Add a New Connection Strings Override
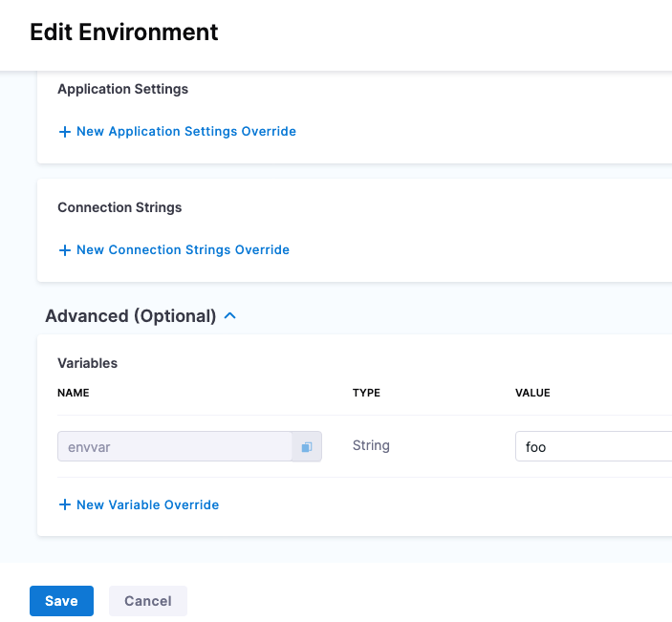This screenshot has height=622, width=672. pos(183,250)
